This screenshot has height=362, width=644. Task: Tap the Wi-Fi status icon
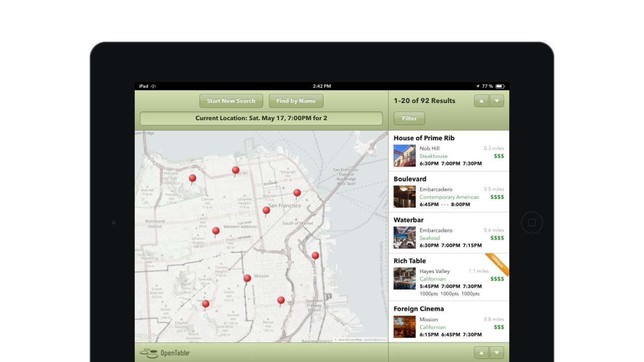point(153,86)
